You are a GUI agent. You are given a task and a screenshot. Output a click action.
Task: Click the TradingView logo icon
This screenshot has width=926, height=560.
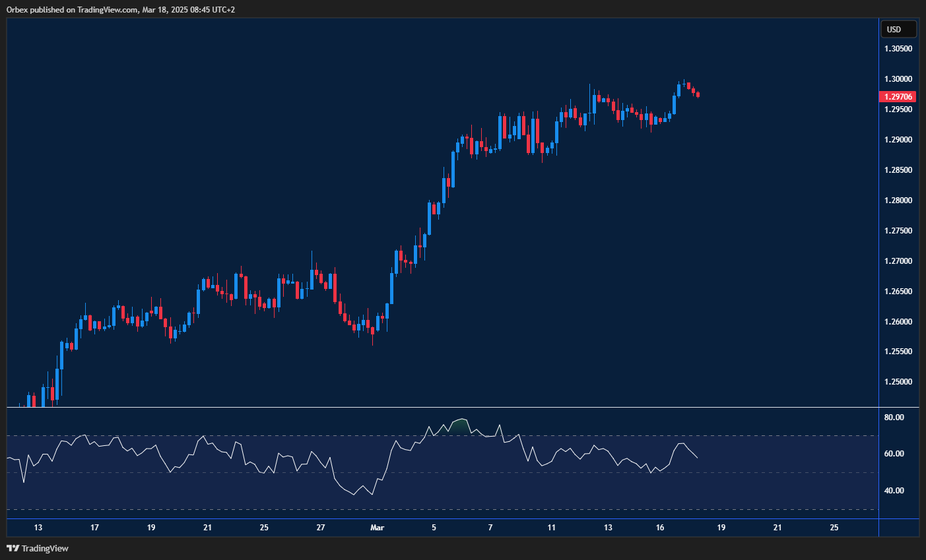(x=13, y=548)
